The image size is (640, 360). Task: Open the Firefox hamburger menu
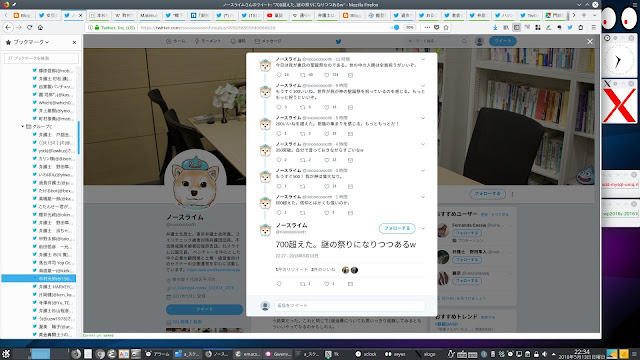click(x=593, y=27)
